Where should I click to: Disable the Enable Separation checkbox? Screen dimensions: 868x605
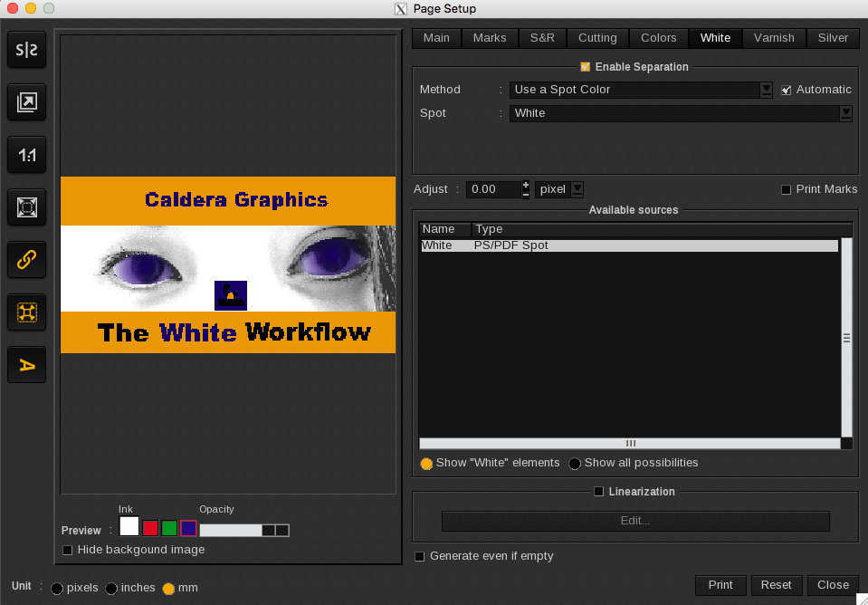(586, 67)
